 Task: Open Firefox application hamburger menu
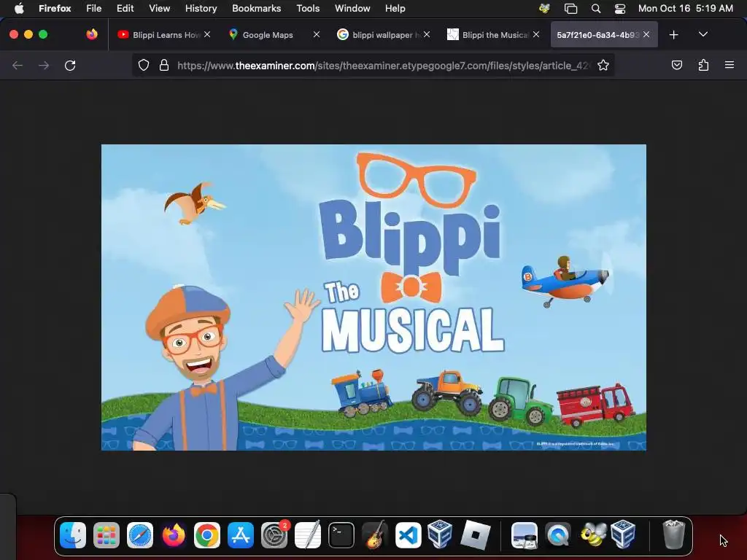click(729, 65)
